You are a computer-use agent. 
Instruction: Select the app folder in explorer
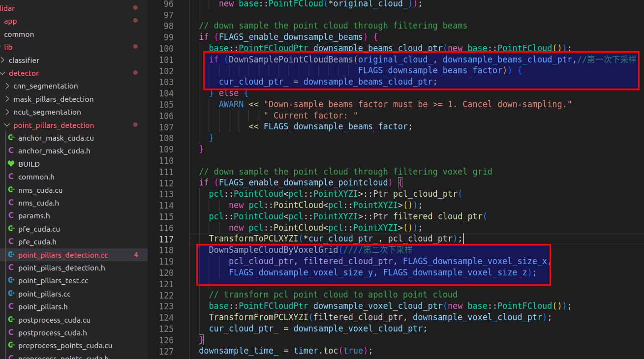click(x=10, y=21)
